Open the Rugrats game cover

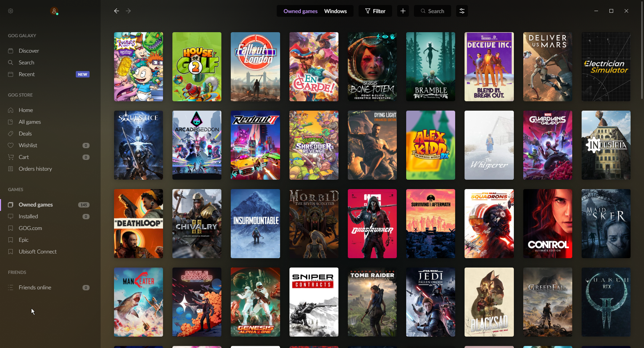[x=139, y=67]
